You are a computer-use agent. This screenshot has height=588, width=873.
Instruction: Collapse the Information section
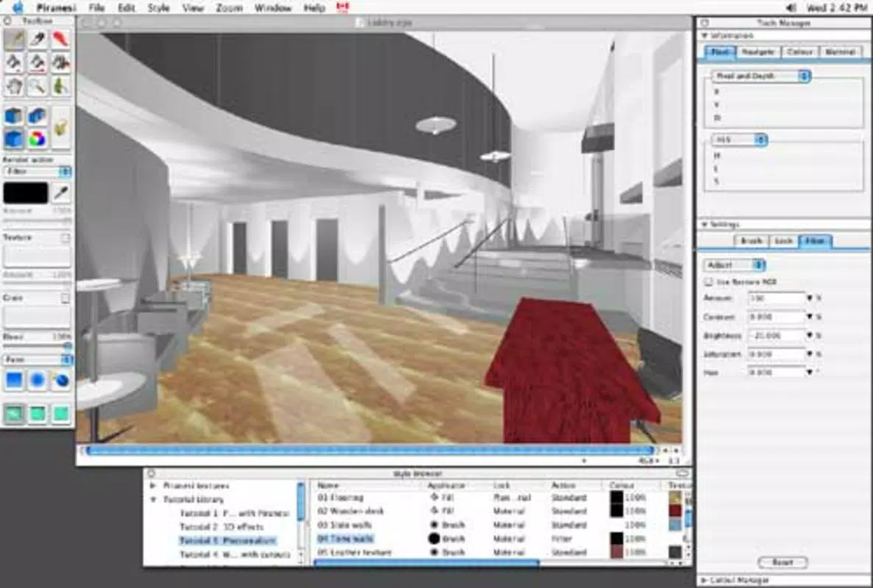coord(705,35)
